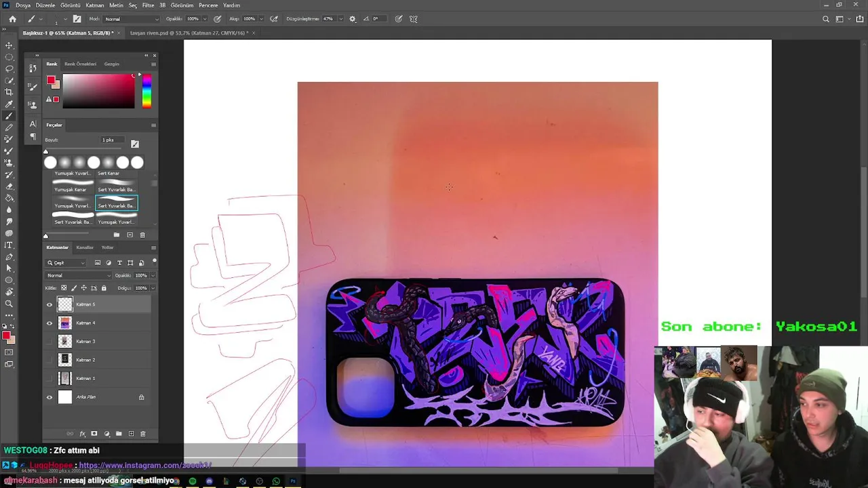Screen dimensions: 868x488
Task: Select the Crop tool
Action: pos(9,92)
